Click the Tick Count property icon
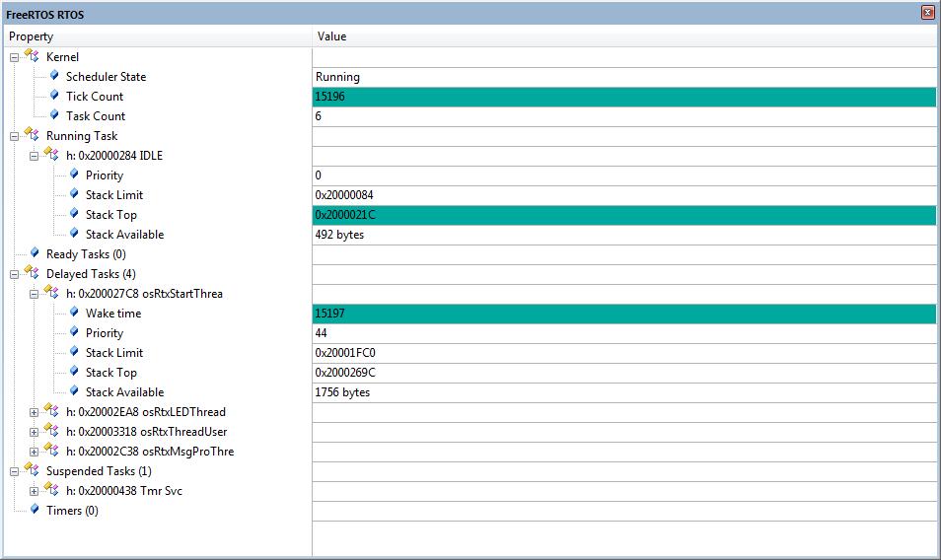The height and width of the screenshot is (560, 941). pos(54,96)
